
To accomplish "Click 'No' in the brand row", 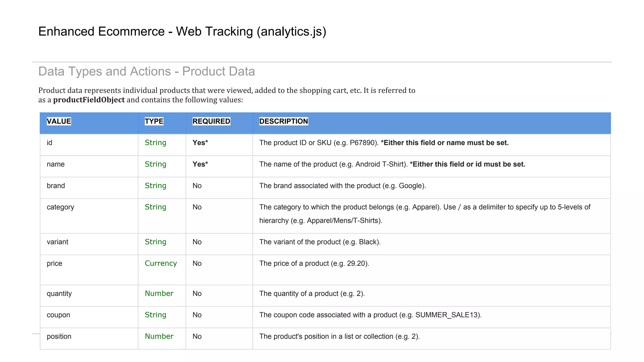I will click(197, 186).
